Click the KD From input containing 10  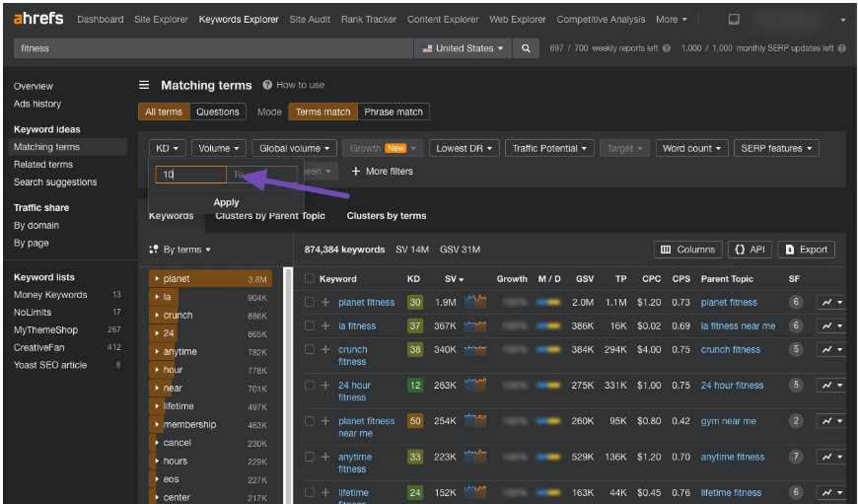[x=190, y=175]
